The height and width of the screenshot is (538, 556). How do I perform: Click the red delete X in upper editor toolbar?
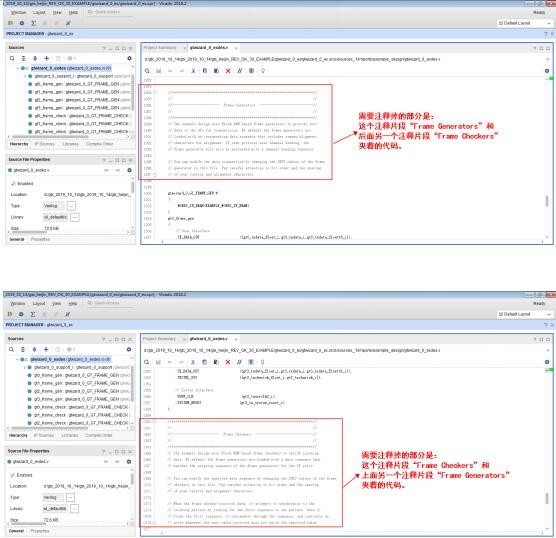(x=228, y=71)
